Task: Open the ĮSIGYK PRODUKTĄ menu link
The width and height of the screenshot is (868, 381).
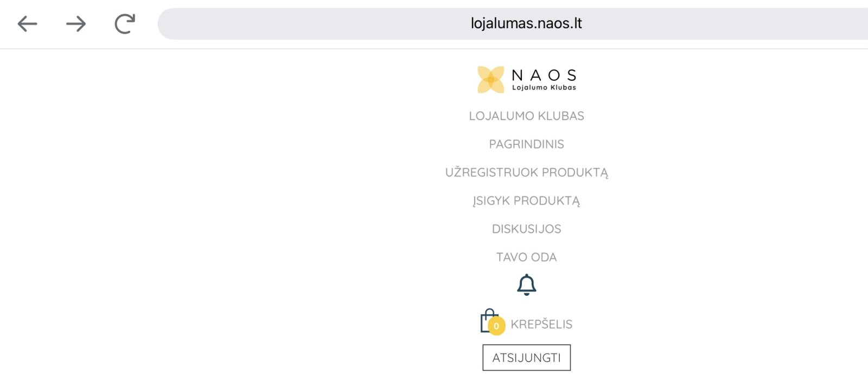Action: click(x=526, y=201)
